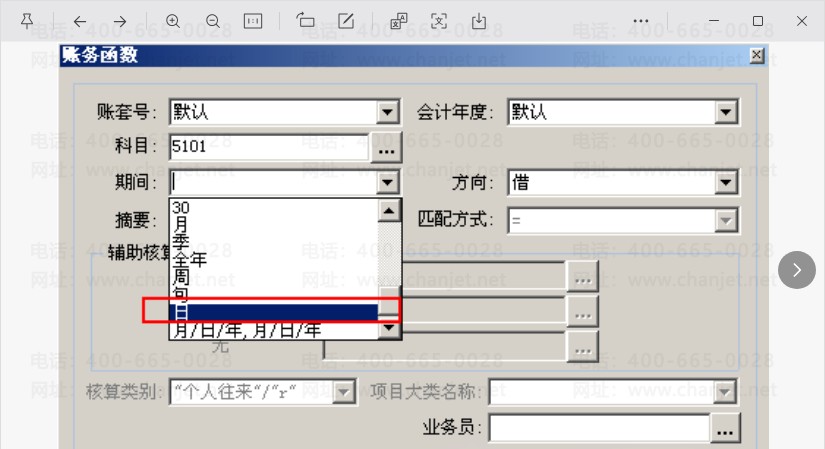Zoom out of the image

213,21
